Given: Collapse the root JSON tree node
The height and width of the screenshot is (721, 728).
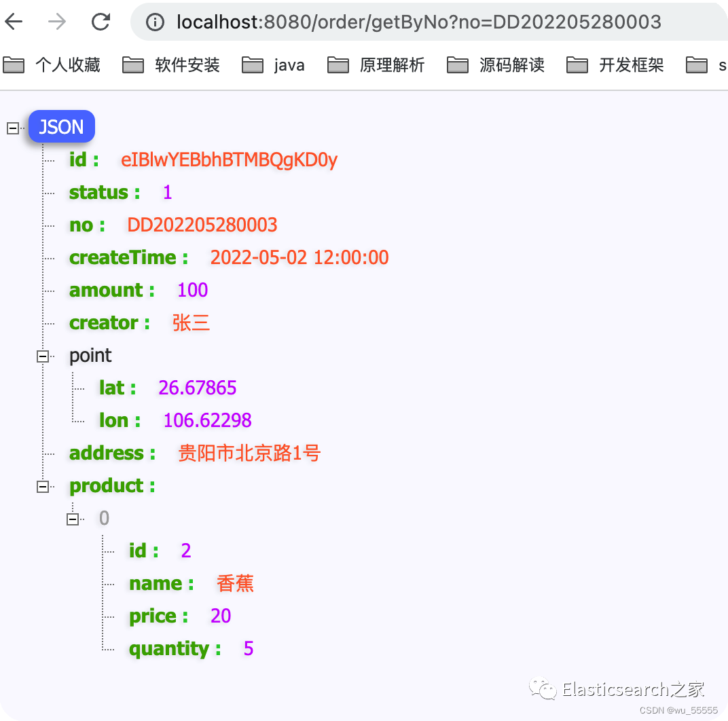Looking at the screenshot, I should pos(13,128).
